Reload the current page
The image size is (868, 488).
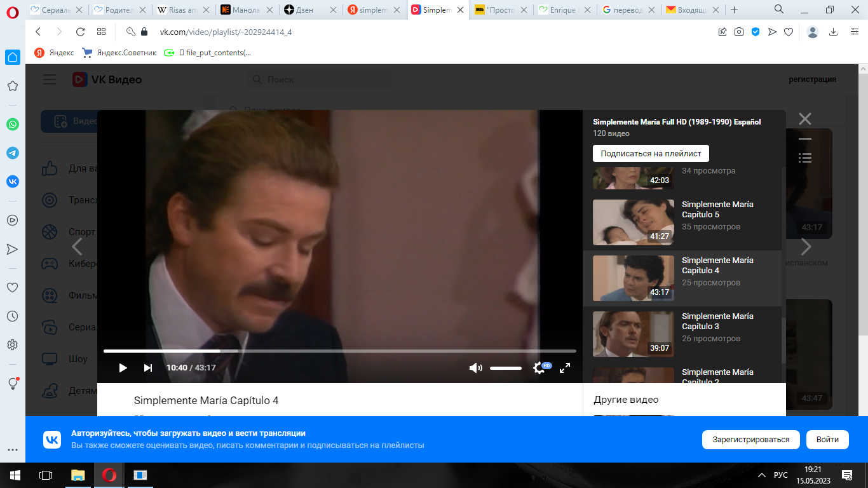[x=80, y=32]
